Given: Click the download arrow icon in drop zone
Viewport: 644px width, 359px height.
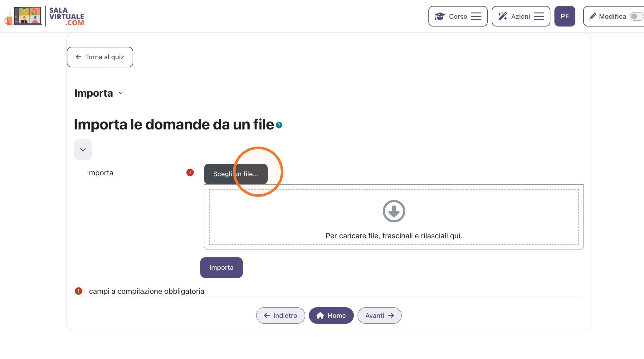Looking at the screenshot, I should click(394, 211).
